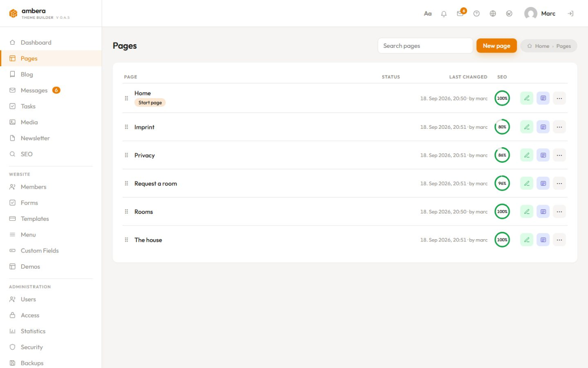
Task: Open Custom Fields in the sidebar
Action: (x=51, y=250)
